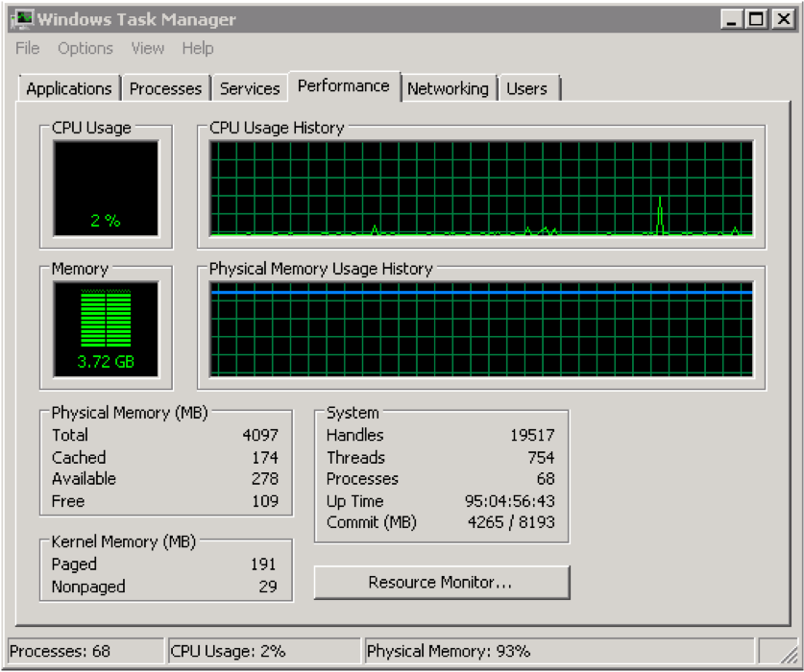Viewport: 804px width, 672px height.
Task: Open the View menu
Action: pyautogui.click(x=147, y=48)
